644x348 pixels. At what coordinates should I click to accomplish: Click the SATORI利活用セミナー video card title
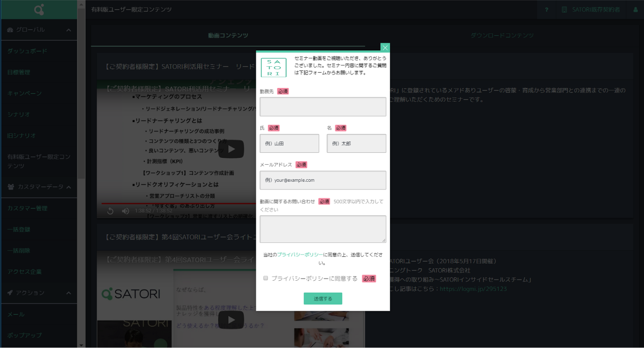tap(180, 67)
